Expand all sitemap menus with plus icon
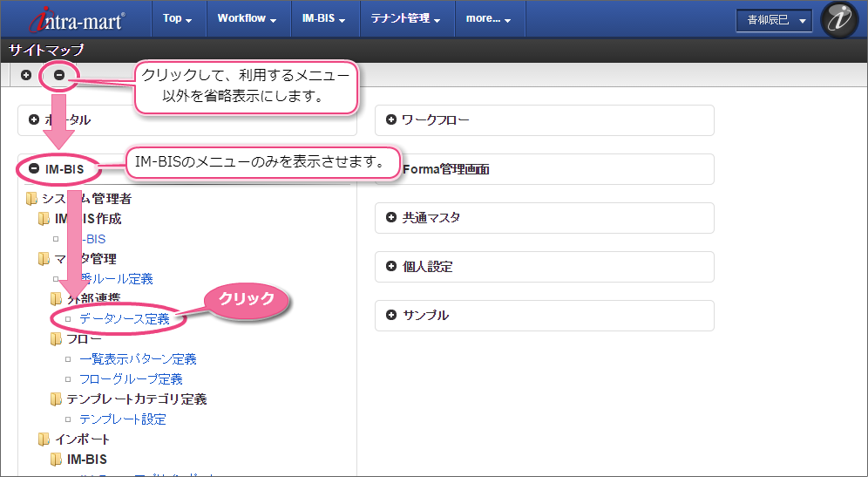Viewport: 868px width, 477px height. pos(26,75)
